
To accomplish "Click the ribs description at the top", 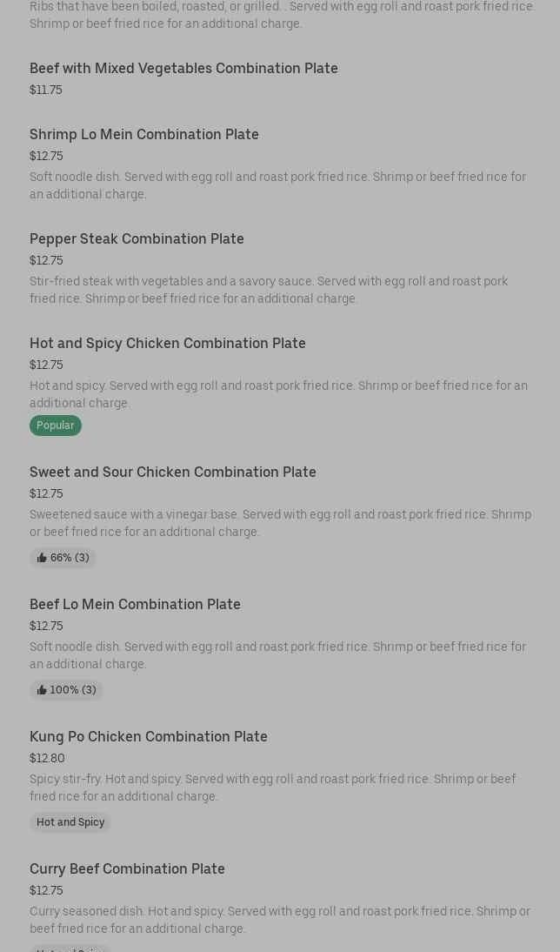I will (x=282, y=15).
